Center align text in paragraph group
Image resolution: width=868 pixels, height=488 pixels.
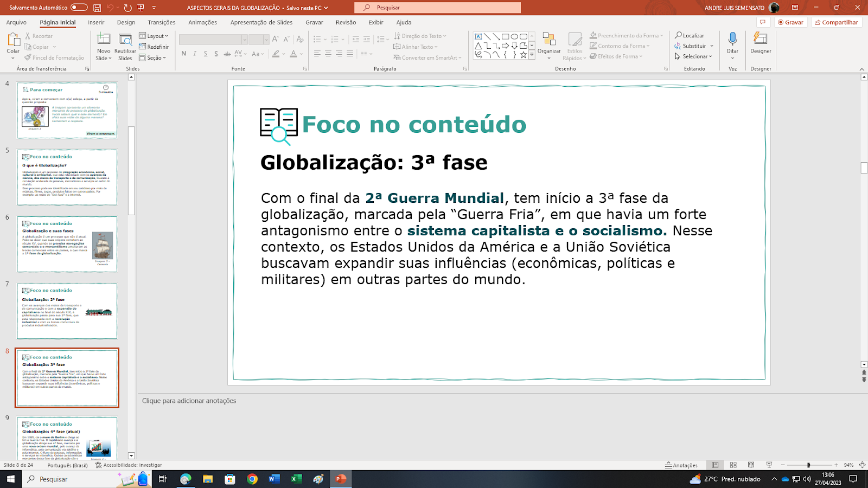pos(328,54)
